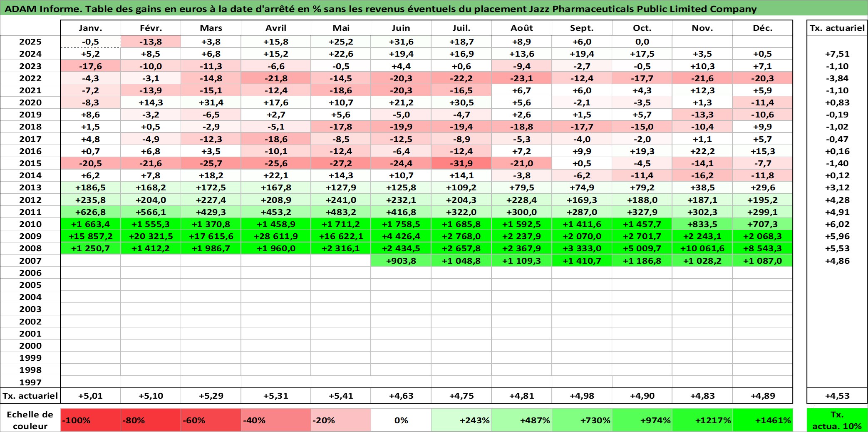Click the +31,4 cell in 2020
868x432 pixels.
coord(211,102)
